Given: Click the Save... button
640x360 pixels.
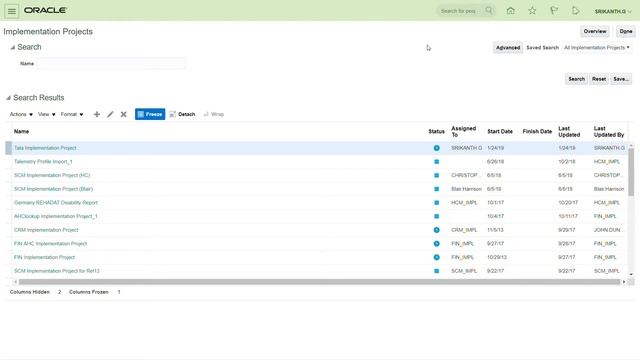Looking at the screenshot, I should (x=621, y=79).
